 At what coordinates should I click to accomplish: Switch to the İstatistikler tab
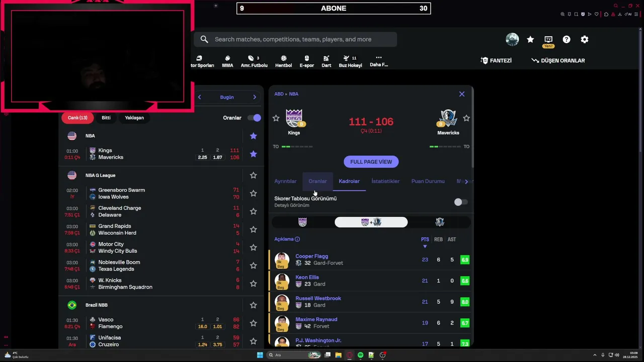(x=385, y=182)
